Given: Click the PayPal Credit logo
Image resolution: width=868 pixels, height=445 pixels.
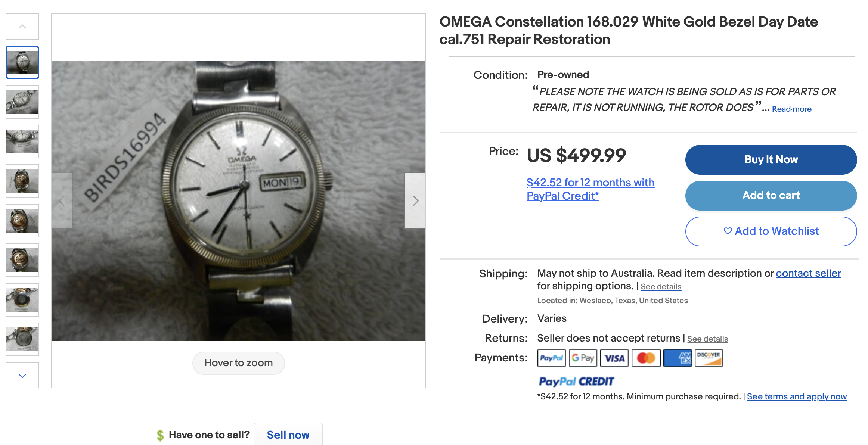Looking at the screenshot, I should tap(576, 381).
